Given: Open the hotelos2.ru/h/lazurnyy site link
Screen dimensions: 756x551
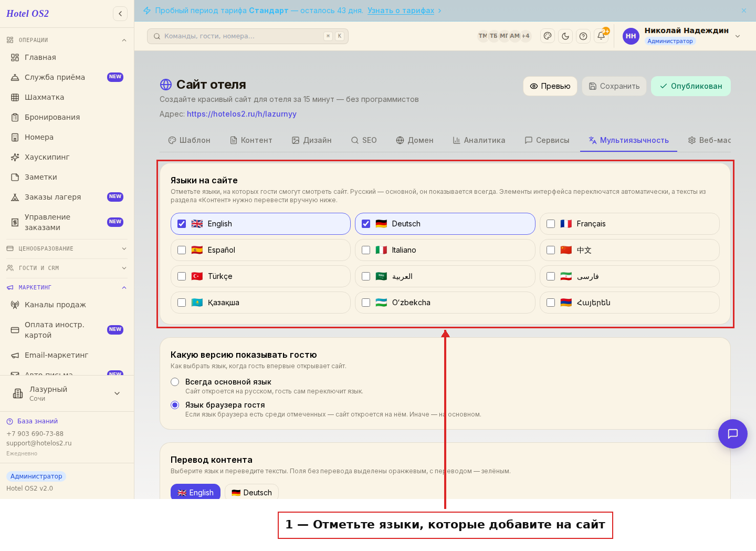Looking at the screenshot, I should [241, 114].
